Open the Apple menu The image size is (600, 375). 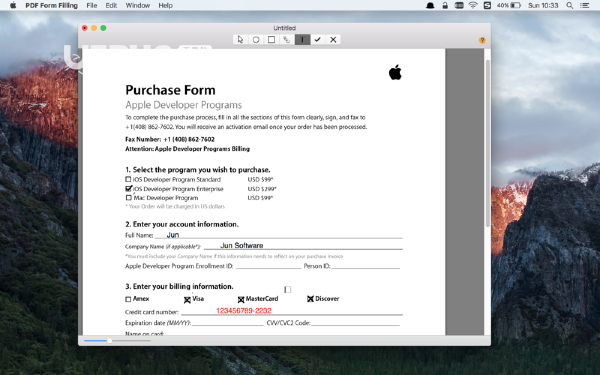point(13,5)
